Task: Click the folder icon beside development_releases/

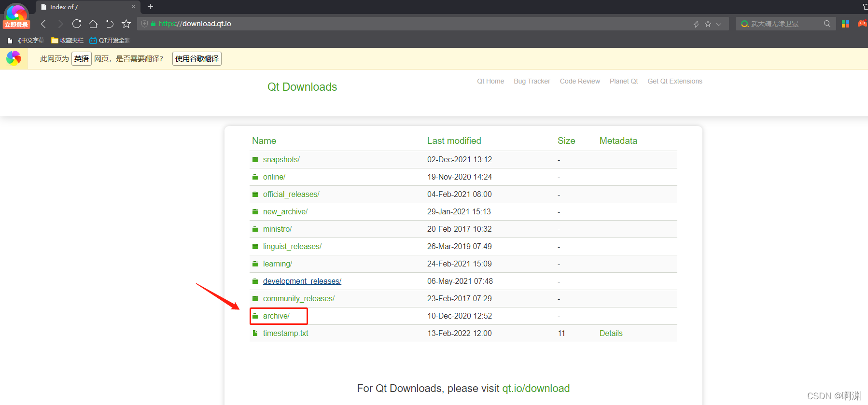Action: click(x=255, y=281)
